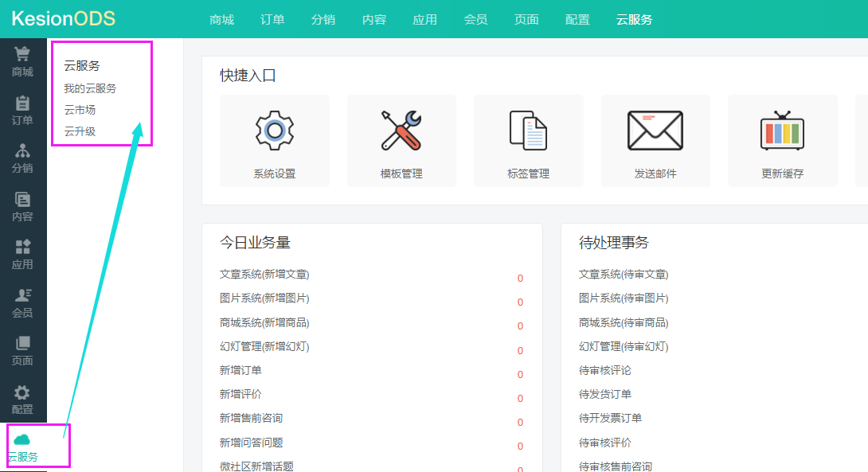The width and height of the screenshot is (868, 472).
Task: Select 分销 icon in left sidebar
Action: pos(22,151)
